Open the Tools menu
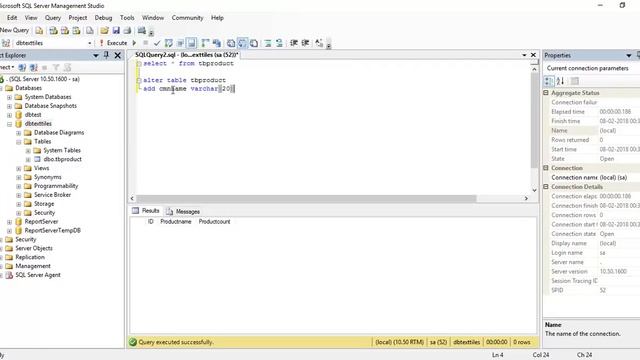The image size is (640, 360). coord(127,18)
